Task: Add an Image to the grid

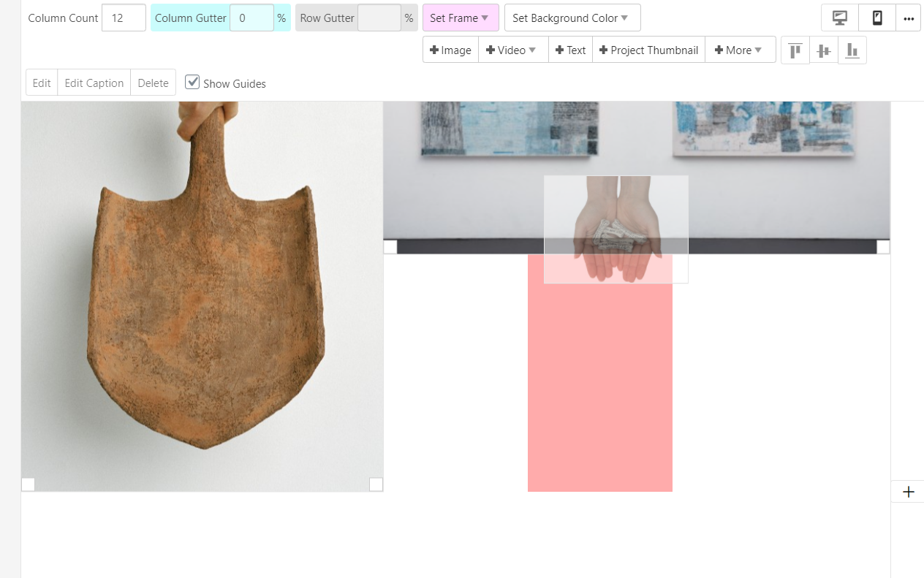Action: (450, 50)
